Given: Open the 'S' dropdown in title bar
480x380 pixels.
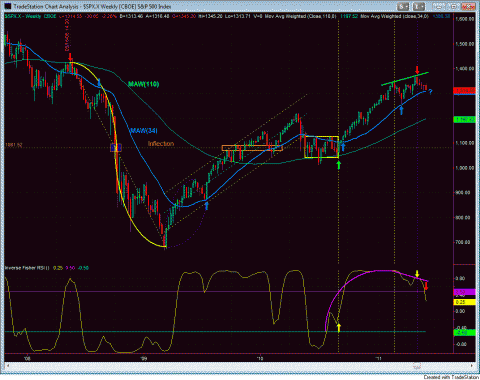Looking at the screenshot, I should (x=403, y=6).
